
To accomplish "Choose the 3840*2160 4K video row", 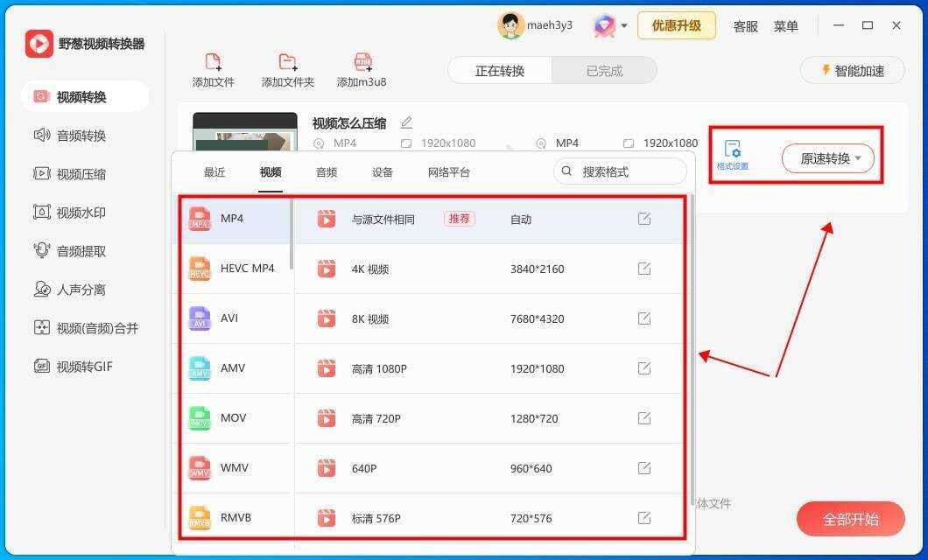I will point(489,269).
